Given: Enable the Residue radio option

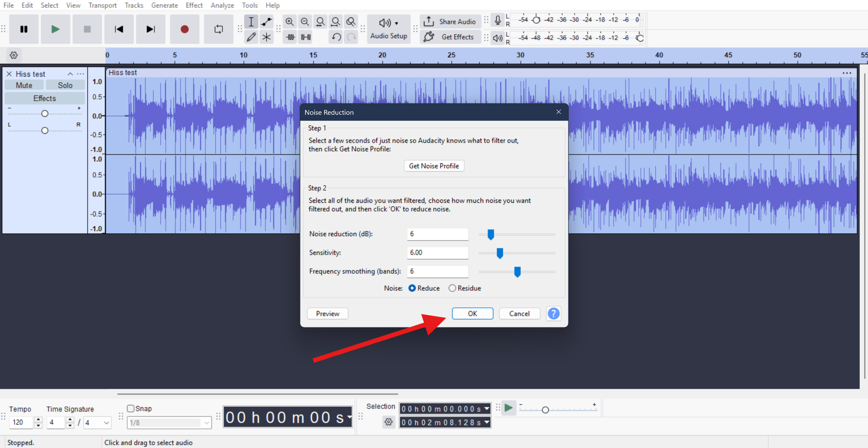Looking at the screenshot, I should click(x=452, y=288).
